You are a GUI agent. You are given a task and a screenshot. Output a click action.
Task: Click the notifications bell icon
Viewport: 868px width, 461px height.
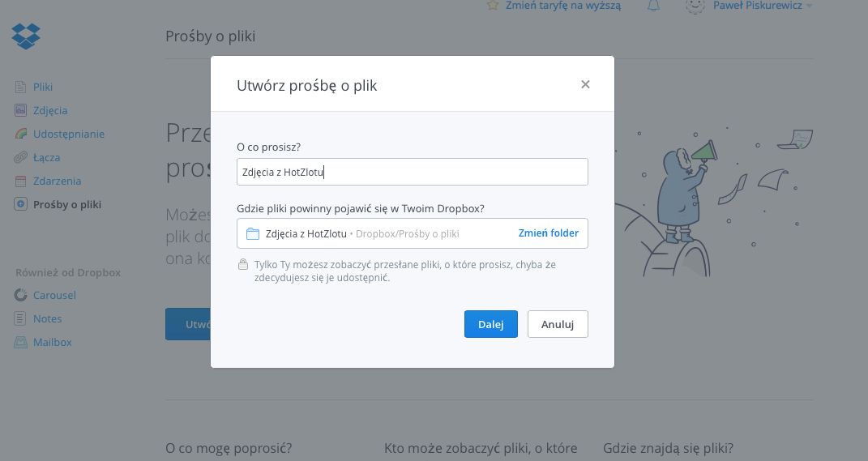(x=654, y=6)
